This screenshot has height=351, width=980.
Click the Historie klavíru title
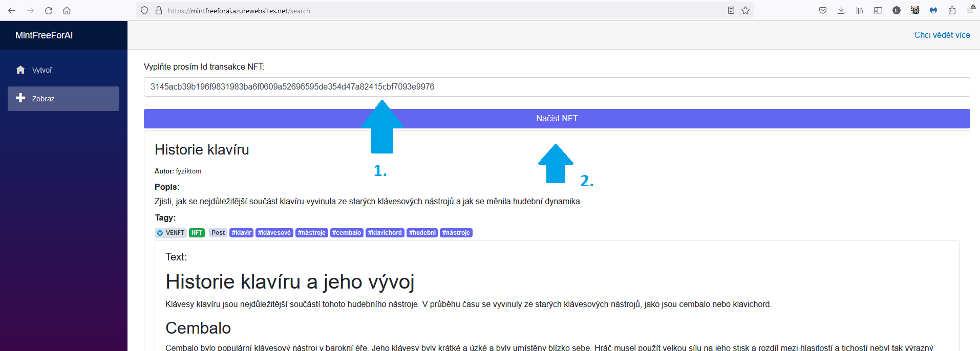click(x=202, y=149)
